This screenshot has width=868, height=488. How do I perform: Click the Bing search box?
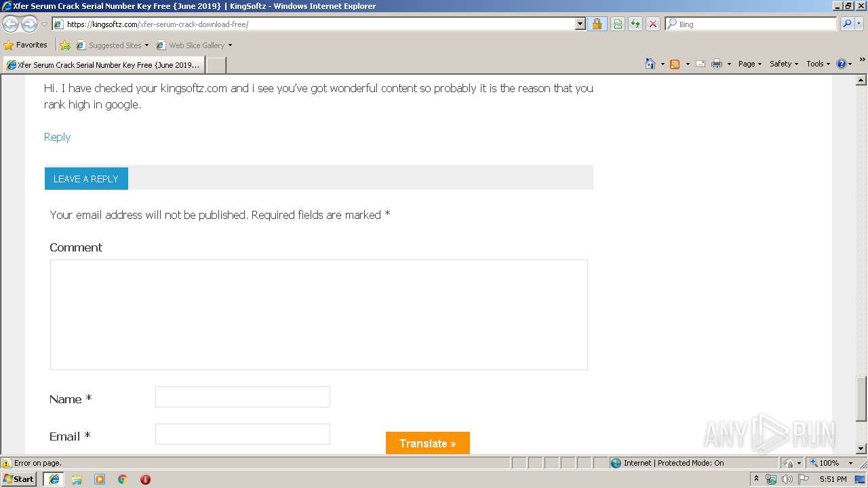click(751, 24)
